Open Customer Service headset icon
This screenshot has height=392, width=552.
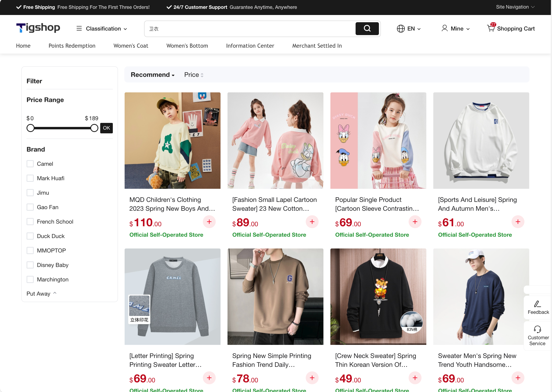coord(537,329)
